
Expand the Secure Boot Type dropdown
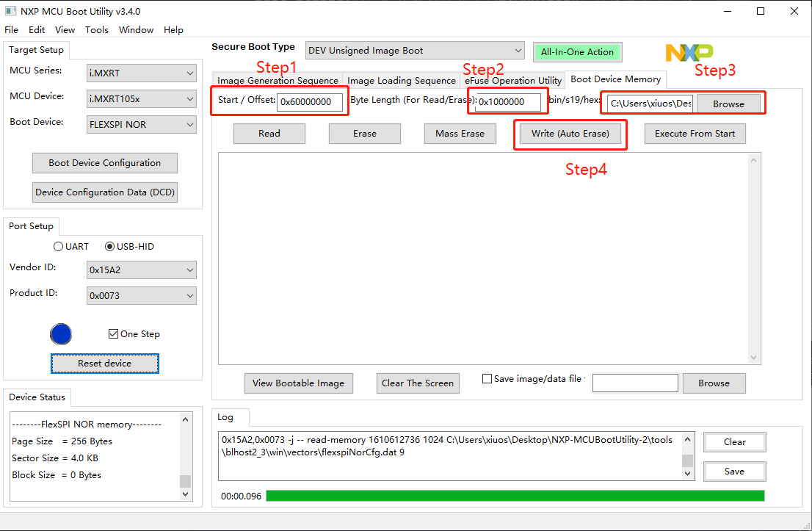coord(415,50)
